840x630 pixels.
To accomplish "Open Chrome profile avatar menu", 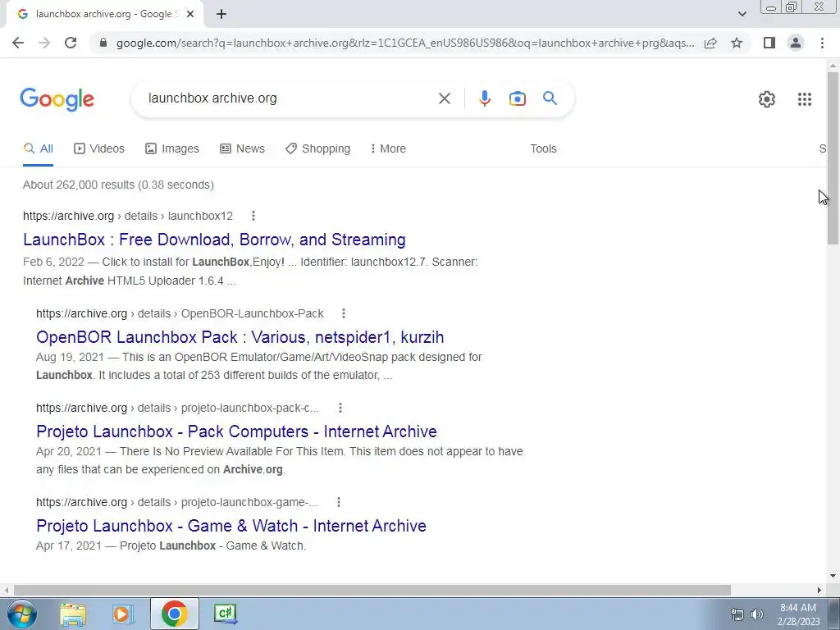I will [796, 43].
